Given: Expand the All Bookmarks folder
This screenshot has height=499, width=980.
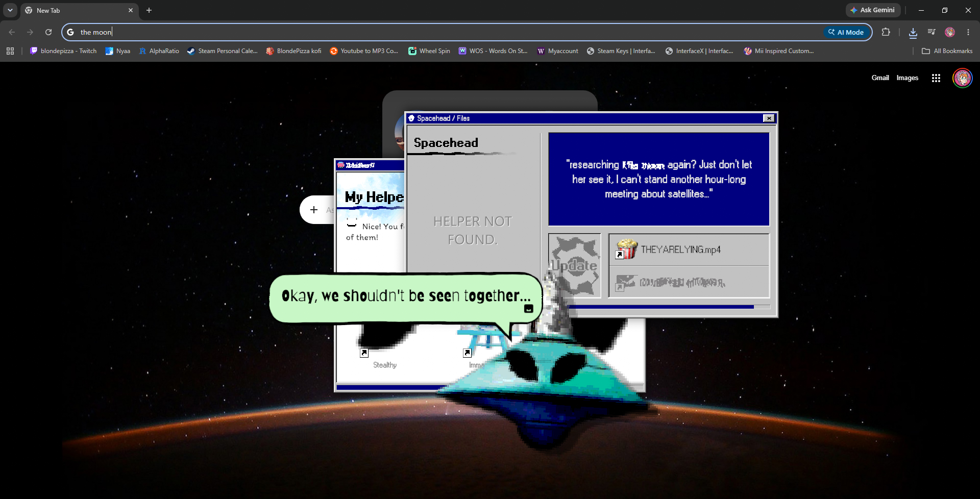Looking at the screenshot, I should pyautogui.click(x=947, y=51).
